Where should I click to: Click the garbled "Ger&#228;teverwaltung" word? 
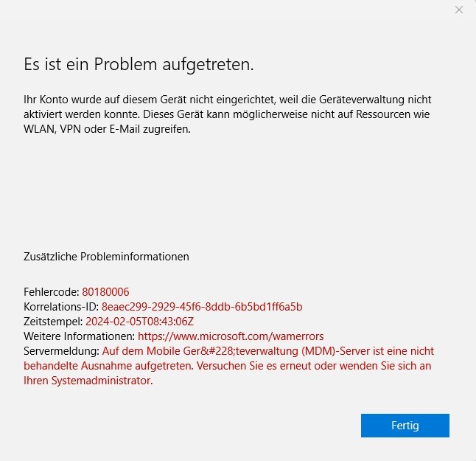pos(241,351)
